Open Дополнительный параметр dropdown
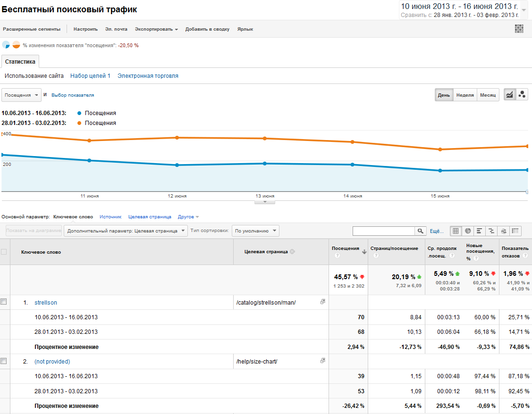 (126, 231)
